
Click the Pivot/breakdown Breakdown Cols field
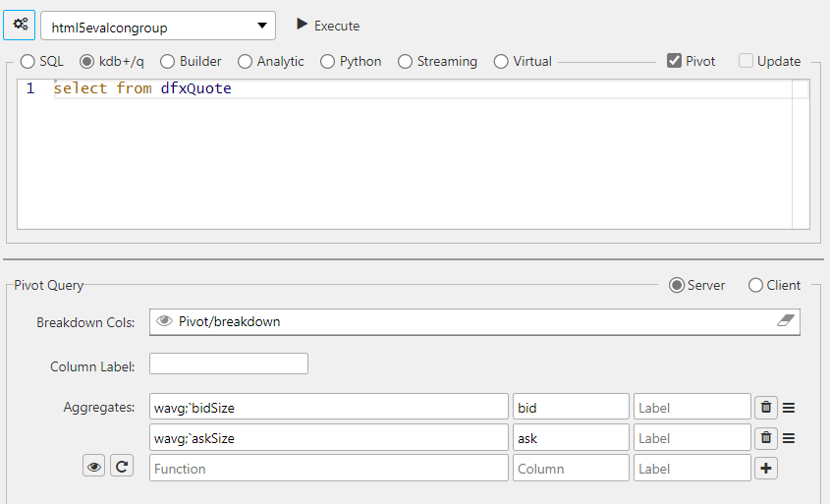coord(462,321)
